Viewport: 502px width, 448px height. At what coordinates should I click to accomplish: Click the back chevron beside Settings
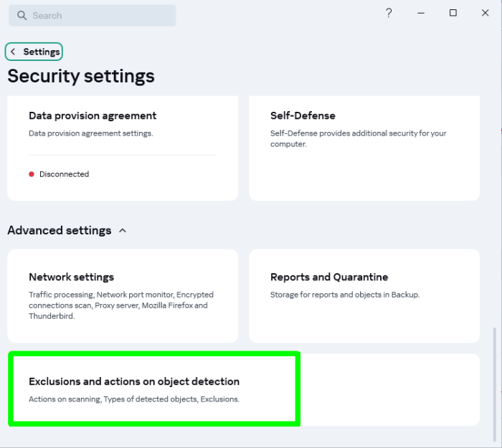13,52
